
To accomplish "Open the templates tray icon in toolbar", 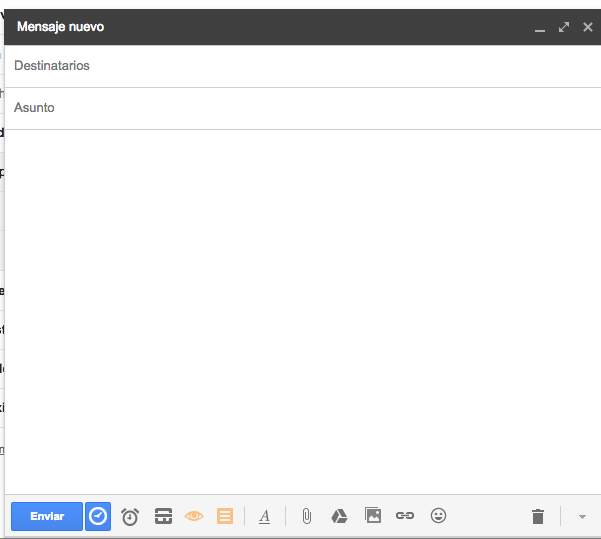I will pyautogui.click(x=163, y=516).
